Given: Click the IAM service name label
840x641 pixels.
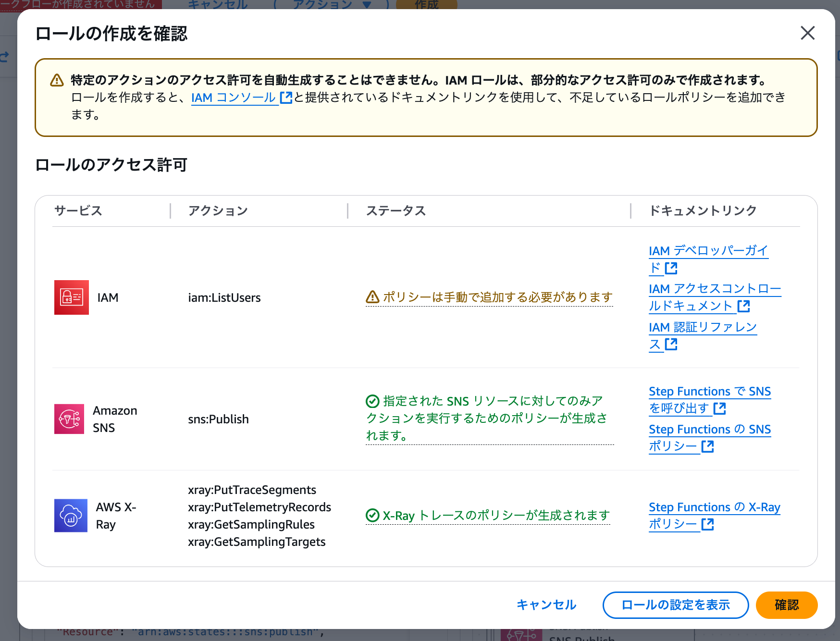Looking at the screenshot, I should pyautogui.click(x=108, y=297).
